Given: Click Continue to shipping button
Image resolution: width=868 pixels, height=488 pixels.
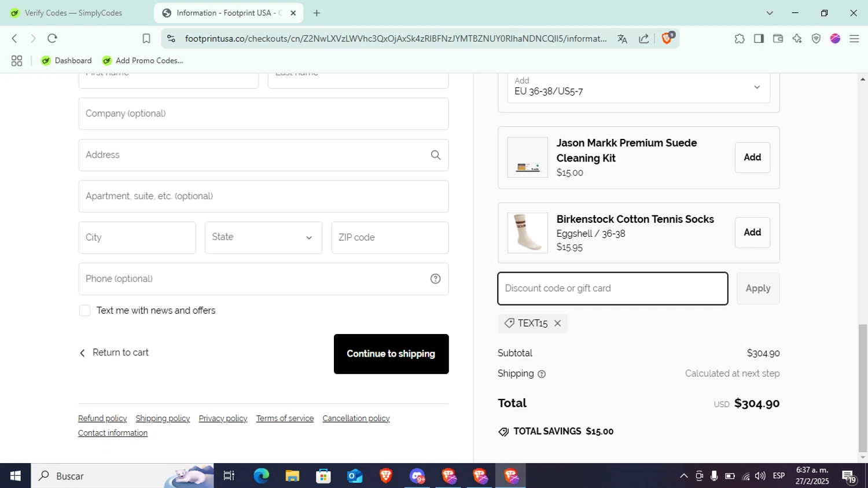Looking at the screenshot, I should (x=391, y=354).
